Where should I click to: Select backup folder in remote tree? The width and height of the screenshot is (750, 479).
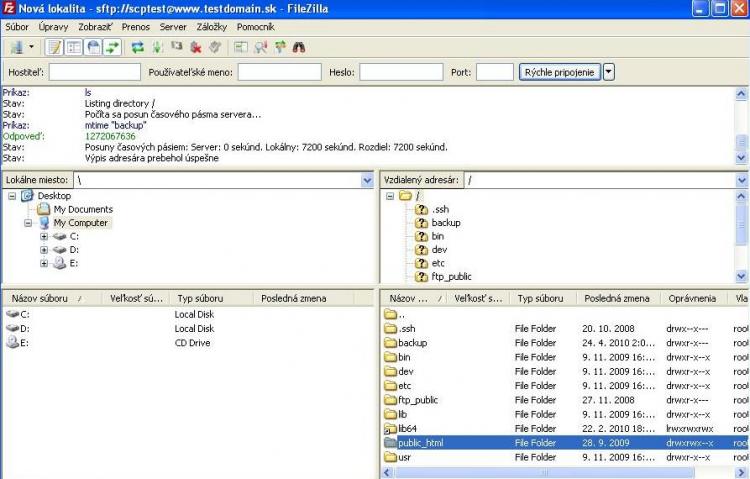pos(446,223)
